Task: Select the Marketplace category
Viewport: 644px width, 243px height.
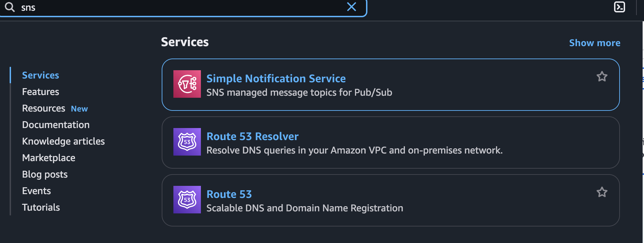Action: pos(49,158)
